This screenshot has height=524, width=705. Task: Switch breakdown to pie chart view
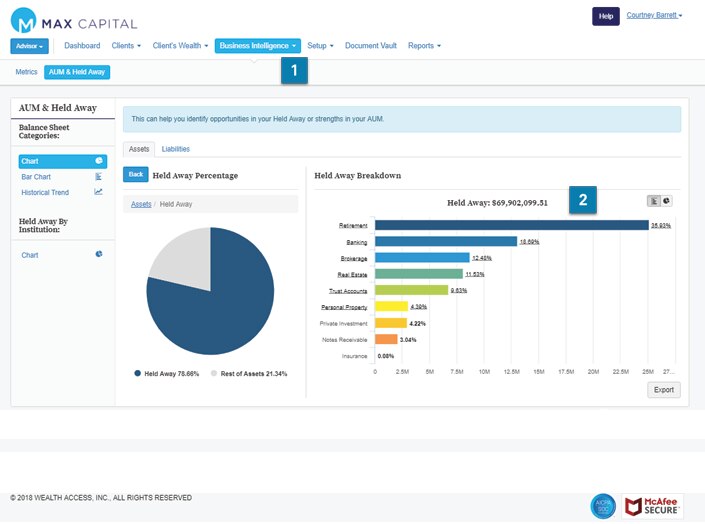click(x=666, y=200)
